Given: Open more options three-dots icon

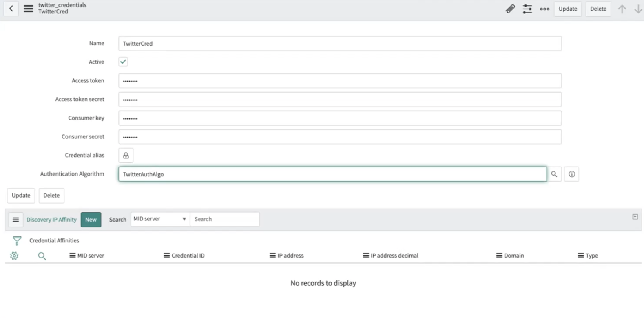Looking at the screenshot, I should click(544, 9).
